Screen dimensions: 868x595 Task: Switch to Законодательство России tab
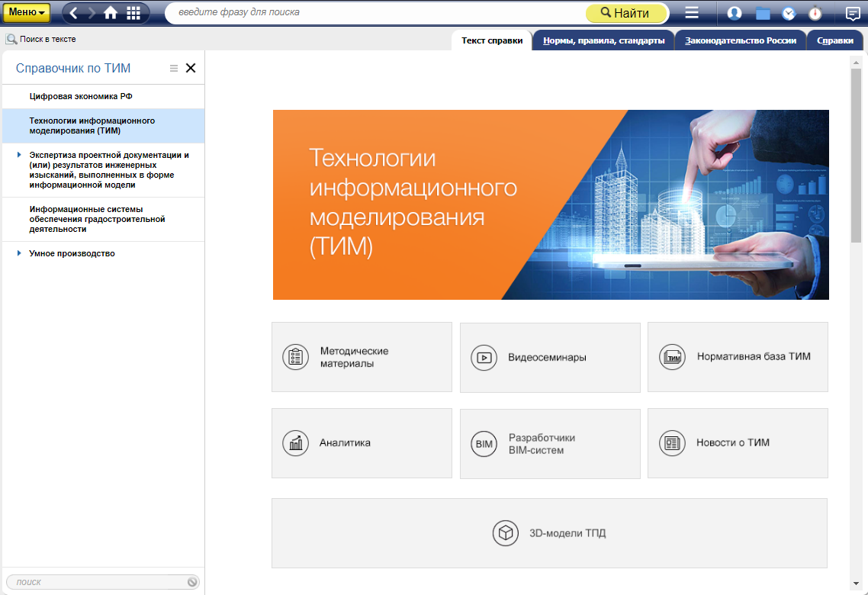click(741, 41)
